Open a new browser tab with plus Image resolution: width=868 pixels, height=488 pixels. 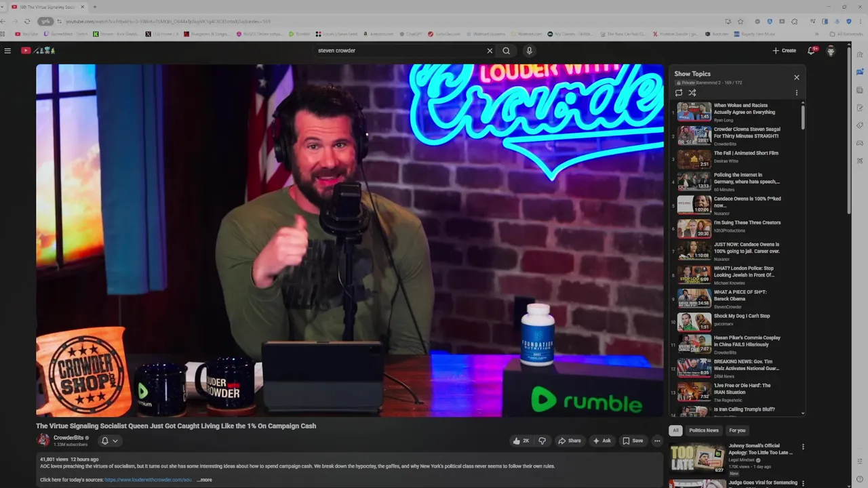click(x=94, y=7)
